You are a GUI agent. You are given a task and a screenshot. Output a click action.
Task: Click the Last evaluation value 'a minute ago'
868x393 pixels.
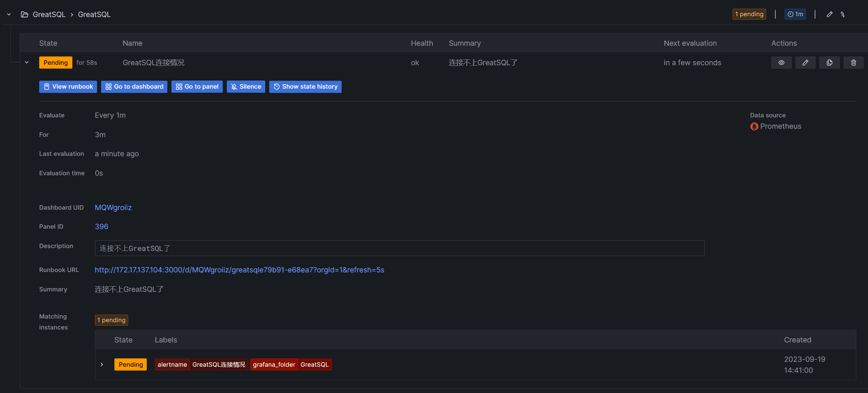pyautogui.click(x=117, y=154)
